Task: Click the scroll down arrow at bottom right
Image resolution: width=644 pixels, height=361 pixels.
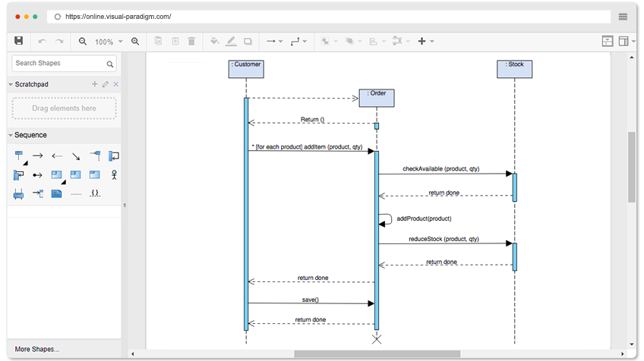Action: pyautogui.click(x=632, y=344)
